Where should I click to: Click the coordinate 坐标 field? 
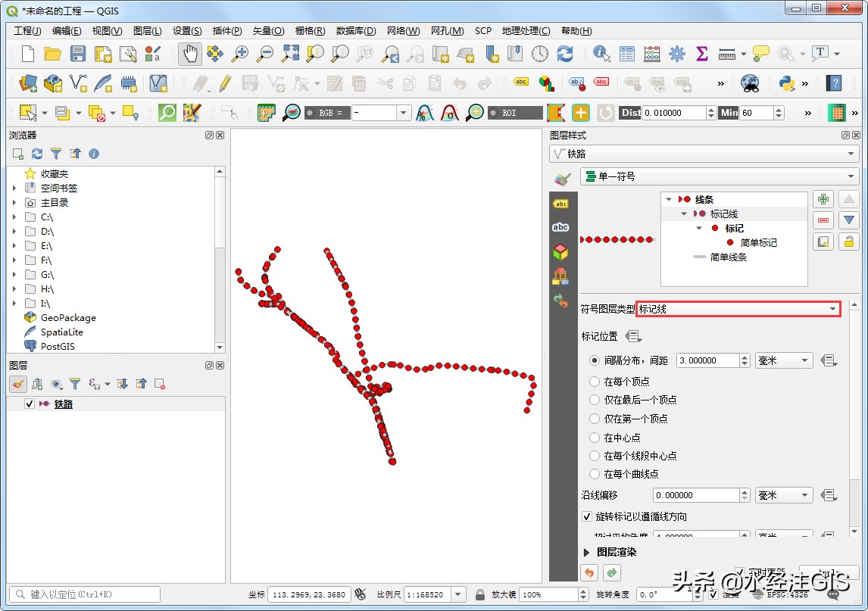pyautogui.click(x=310, y=594)
